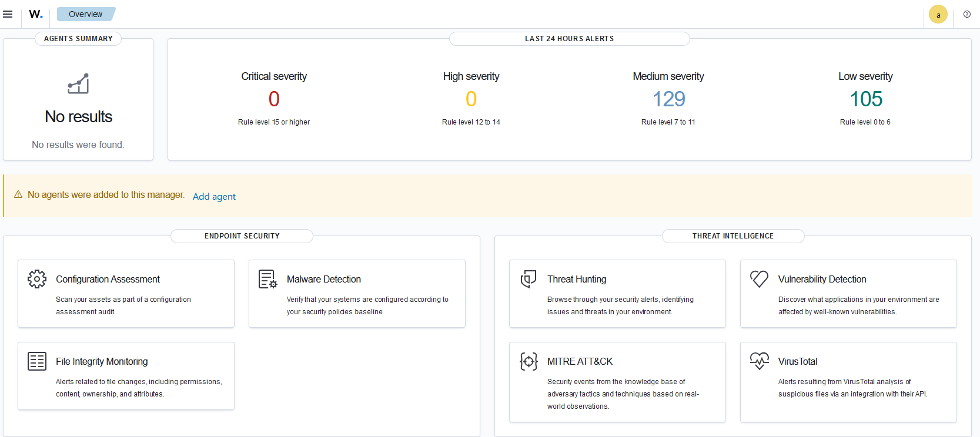
Task: Click the VirusTotal heartbeat icon
Action: pos(760,361)
